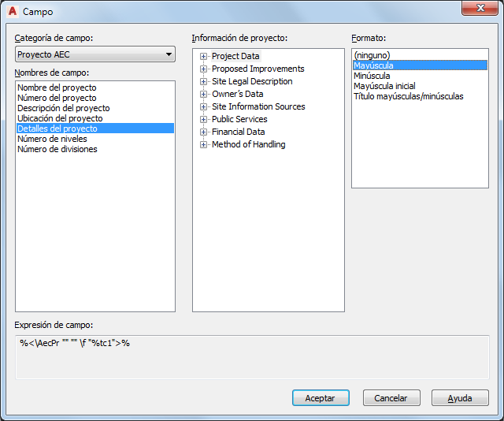Screen dimensions: 504x421
Task: Expand the Project Data tree node
Action: point(203,57)
